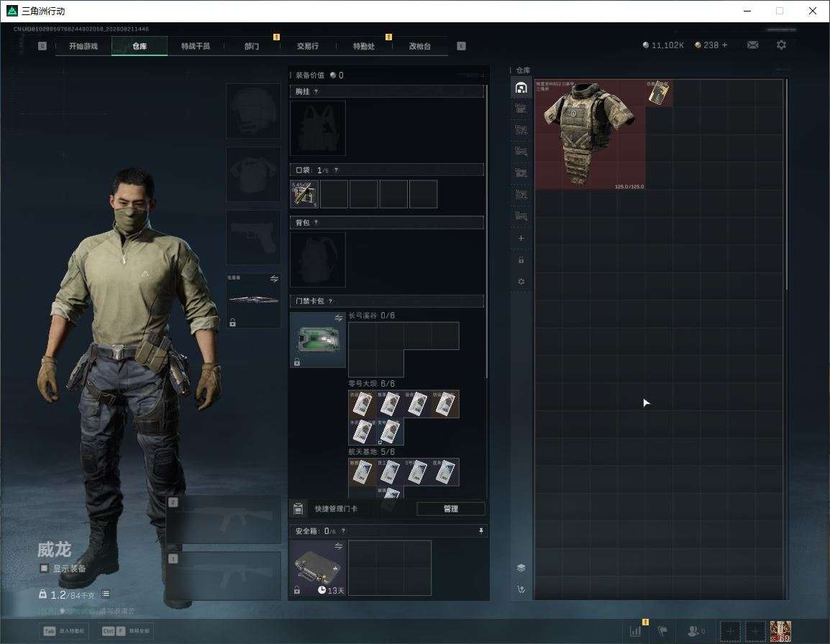Click the empty body armor equipment slot
The width and height of the screenshot is (830, 644).
coord(253,174)
